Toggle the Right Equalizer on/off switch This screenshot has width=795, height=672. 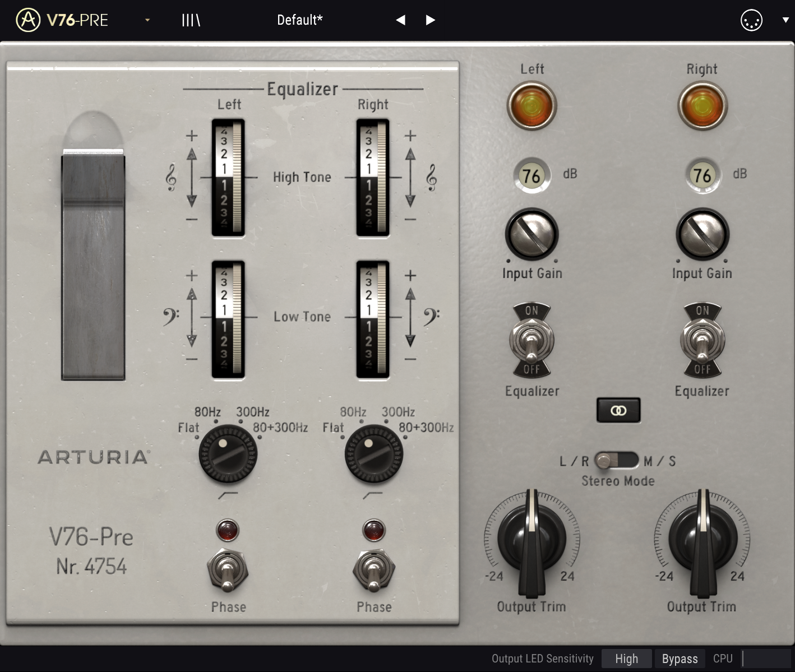[x=702, y=340]
